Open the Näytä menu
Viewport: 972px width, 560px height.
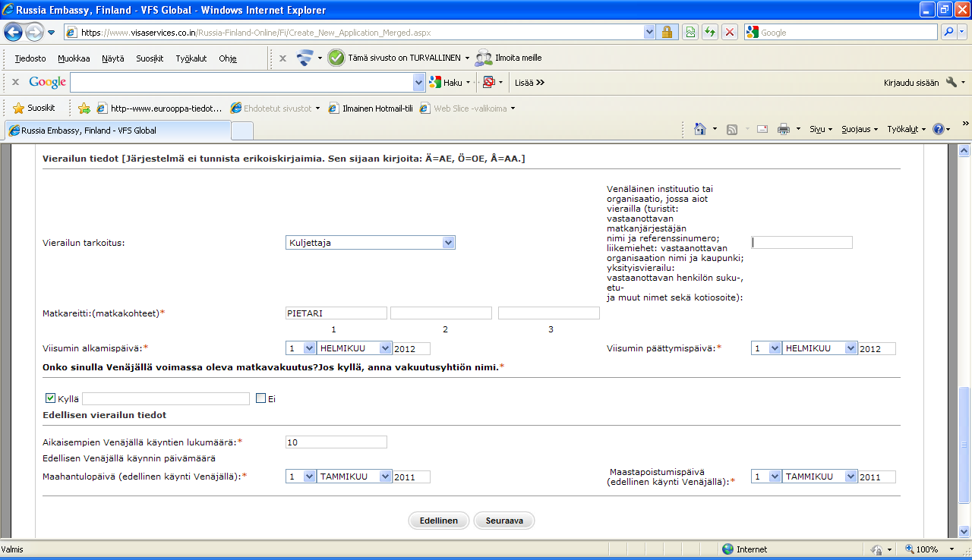[x=112, y=58]
